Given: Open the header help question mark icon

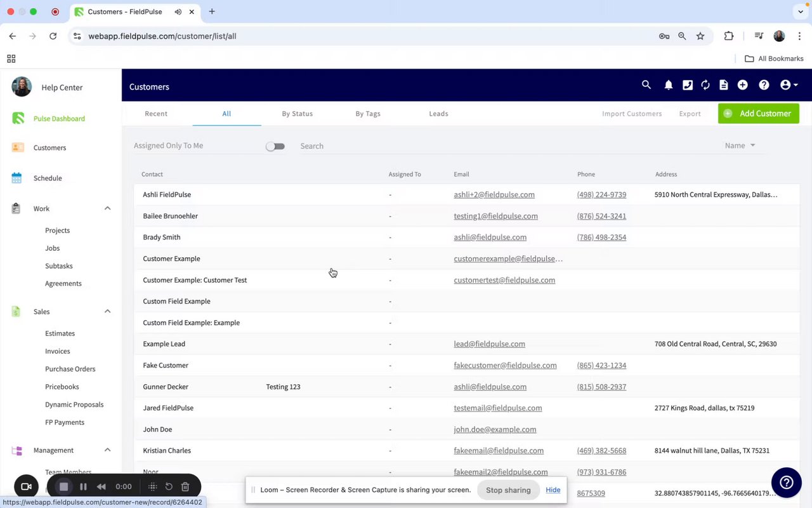Looking at the screenshot, I should [x=764, y=85].
